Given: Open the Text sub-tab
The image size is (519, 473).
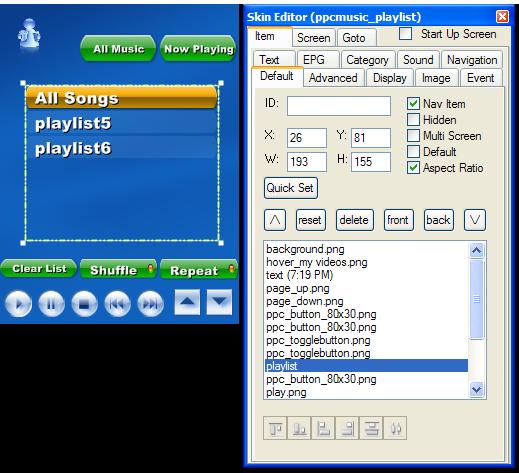Looking at the screenshot, I should tap(274, 60).
